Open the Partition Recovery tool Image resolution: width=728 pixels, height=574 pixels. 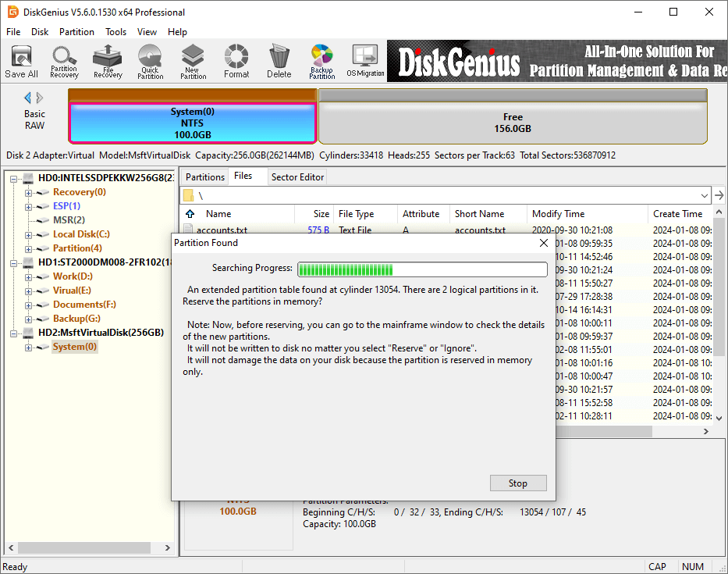tap(64, 62)
